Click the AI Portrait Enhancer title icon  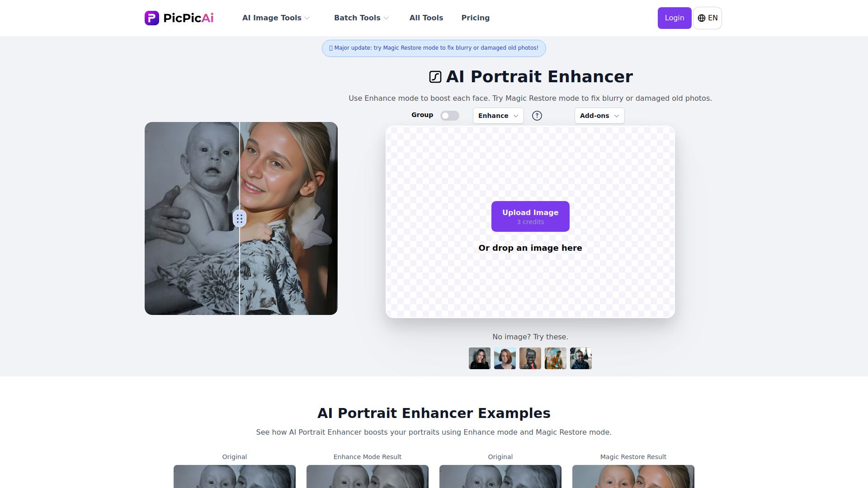(435, 77)
